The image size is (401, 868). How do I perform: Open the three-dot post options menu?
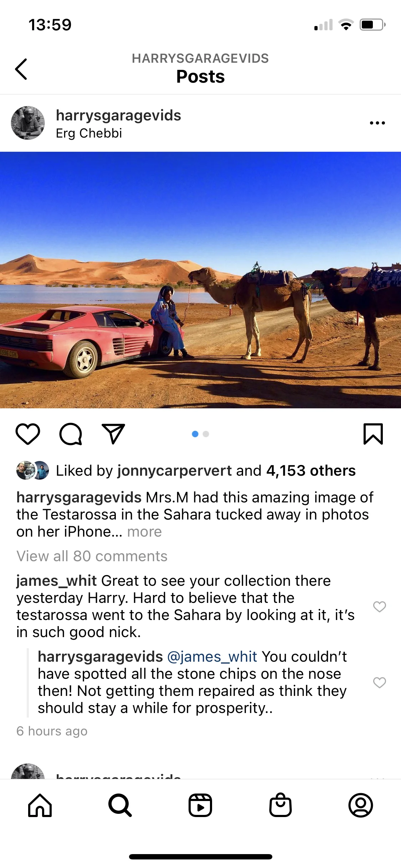377,123
